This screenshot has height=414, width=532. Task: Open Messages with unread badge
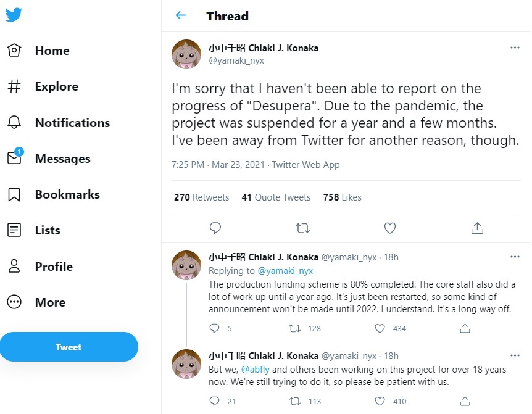tap(49, 159)
